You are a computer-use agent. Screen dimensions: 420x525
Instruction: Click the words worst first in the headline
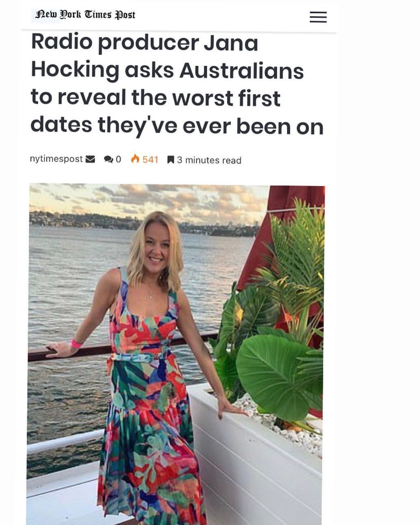(x=226, y=98)
